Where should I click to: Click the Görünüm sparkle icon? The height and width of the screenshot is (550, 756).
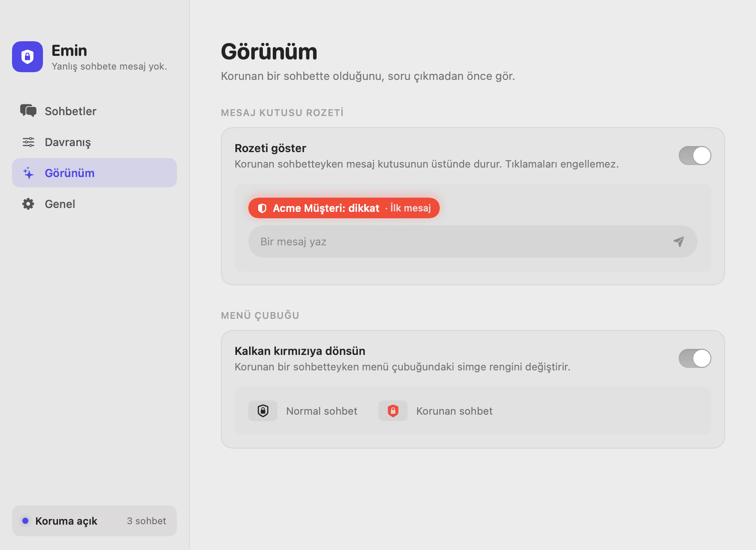click(x=28, y=173)
